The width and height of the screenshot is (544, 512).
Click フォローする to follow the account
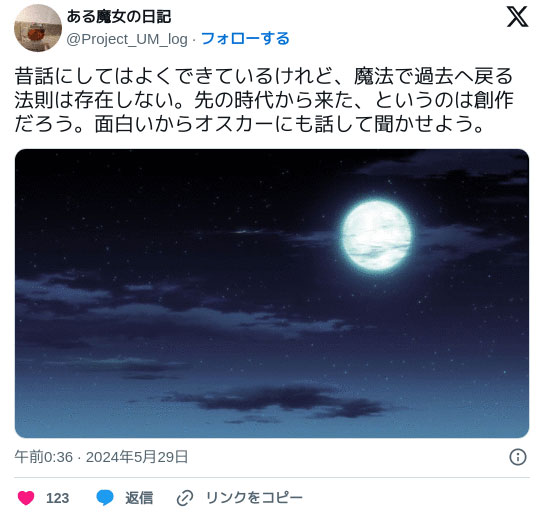[x=245, y=39]
